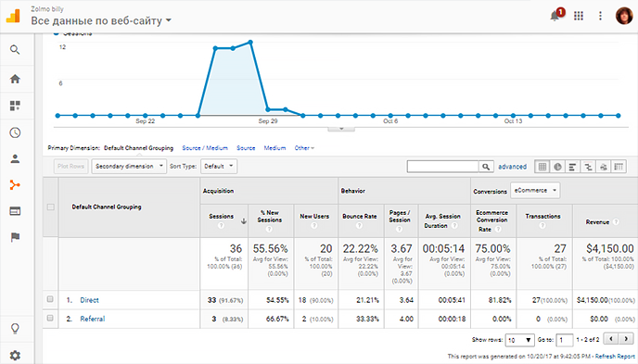The width and height of the screenshot is (638, 364).
Task: Click Sessions column help question mark
Action: click(221, 225)
